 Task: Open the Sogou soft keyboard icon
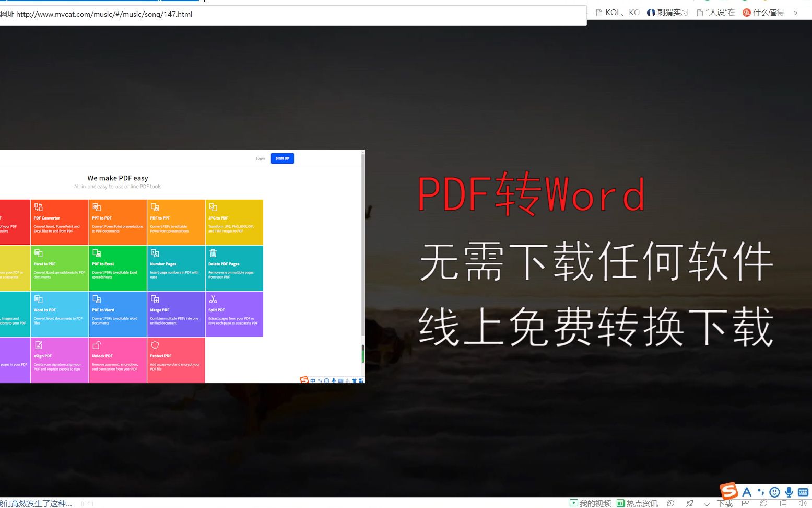coord(803,492)
